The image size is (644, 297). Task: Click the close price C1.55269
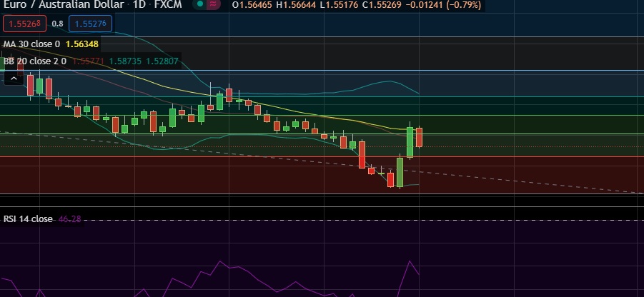click(381, 5)
